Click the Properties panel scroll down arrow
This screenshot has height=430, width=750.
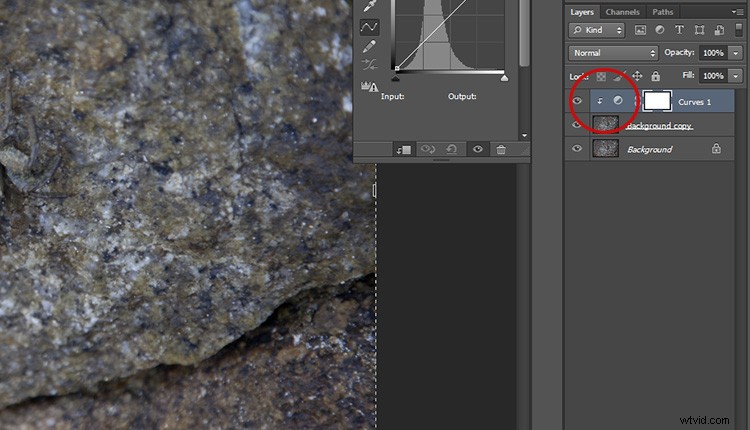[x=524, y=136]
